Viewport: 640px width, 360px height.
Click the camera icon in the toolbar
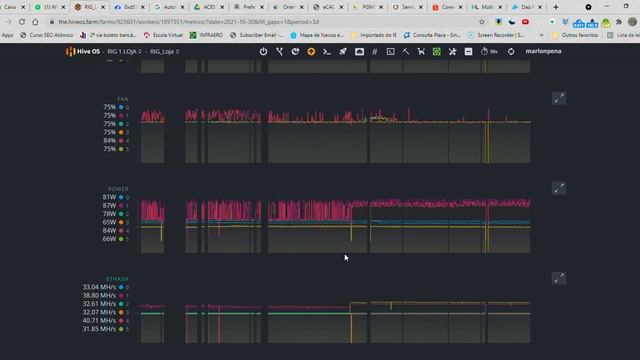pyautogui.click(x=359, y=51)
